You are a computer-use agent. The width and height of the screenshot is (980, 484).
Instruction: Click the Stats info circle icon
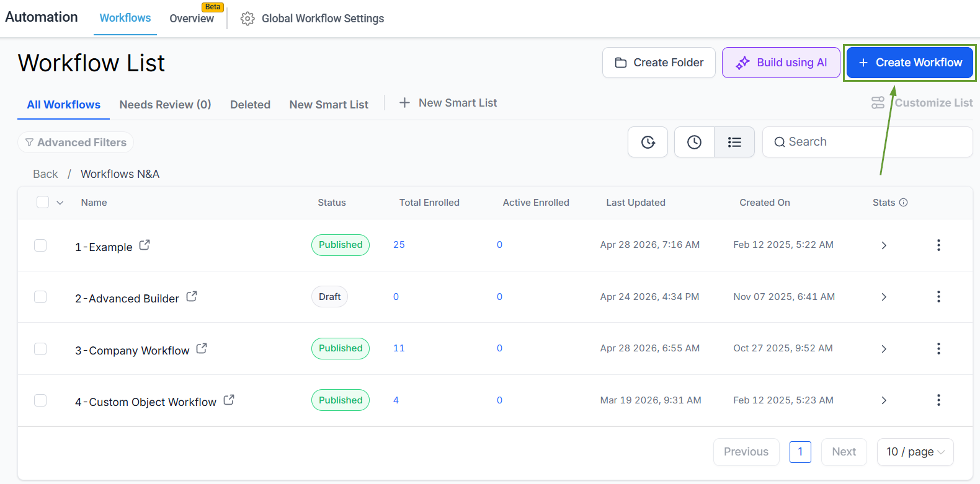(904, 203)
